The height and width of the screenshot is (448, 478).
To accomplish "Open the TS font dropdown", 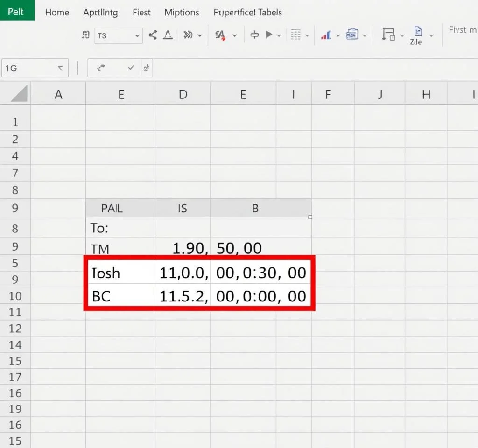I will click(137, 36).
